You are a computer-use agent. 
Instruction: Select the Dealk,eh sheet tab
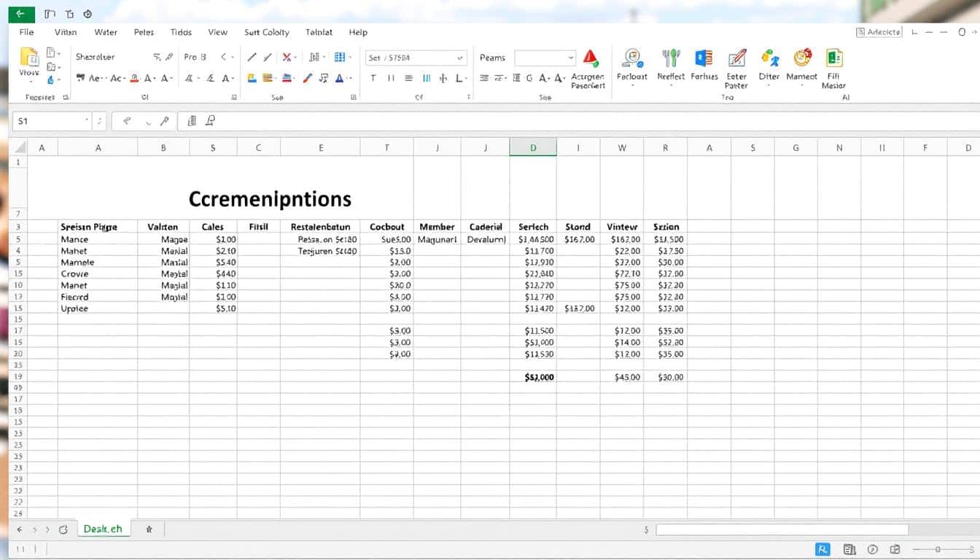tap(103, 529)
